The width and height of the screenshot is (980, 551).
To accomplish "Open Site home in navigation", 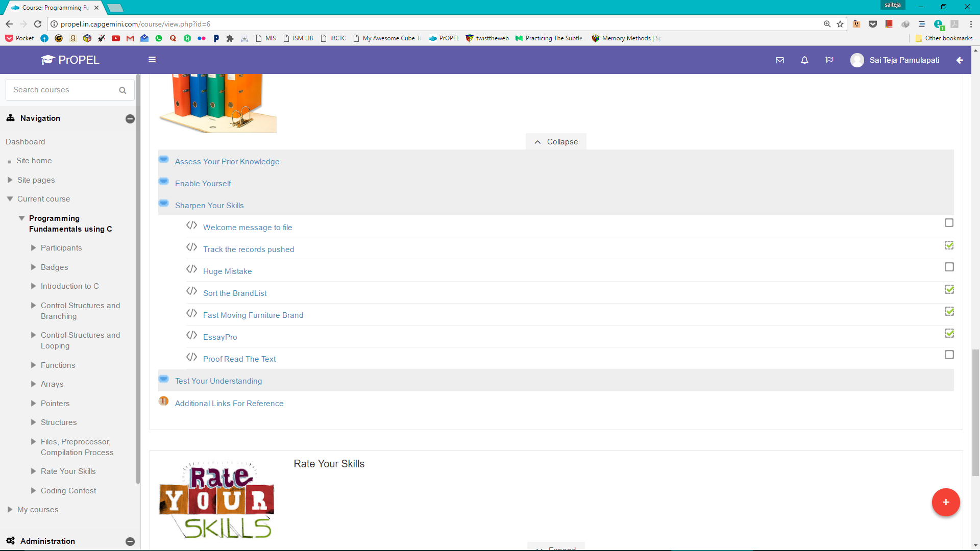I will (34, 161).
